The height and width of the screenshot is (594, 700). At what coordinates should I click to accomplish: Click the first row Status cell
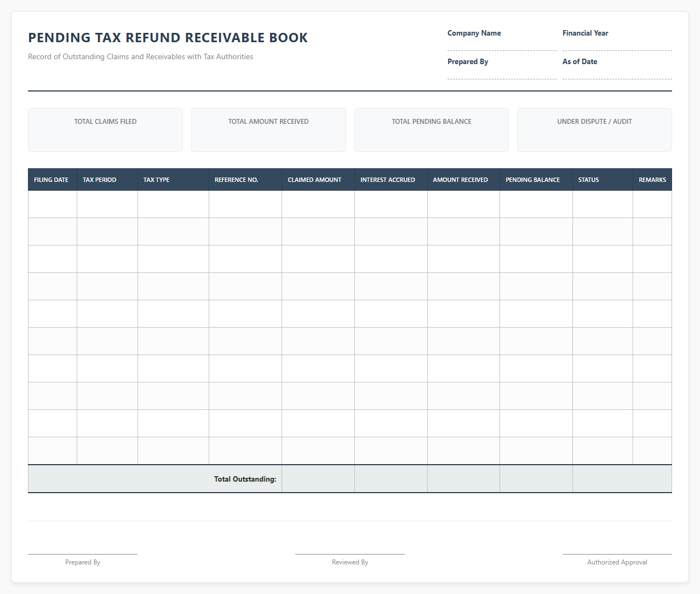click(603, 204)
